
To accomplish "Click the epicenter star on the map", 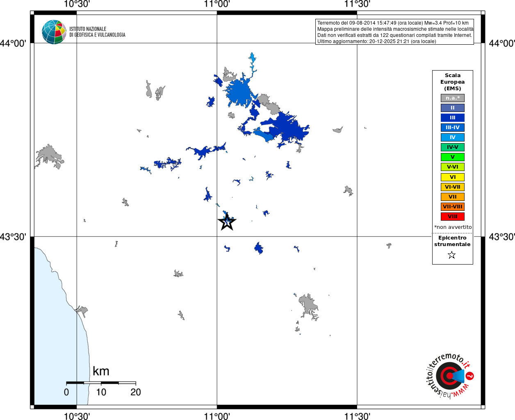I will (x=227, y=222).
